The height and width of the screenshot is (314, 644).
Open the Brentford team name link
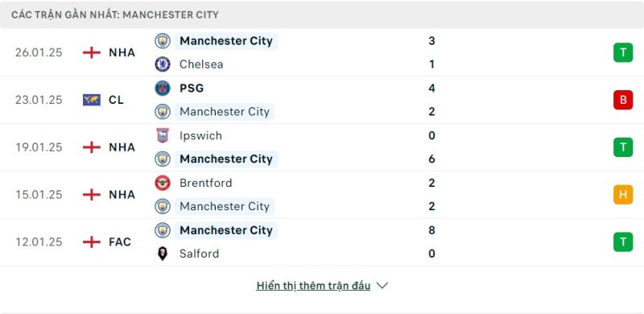click(206, 183)
